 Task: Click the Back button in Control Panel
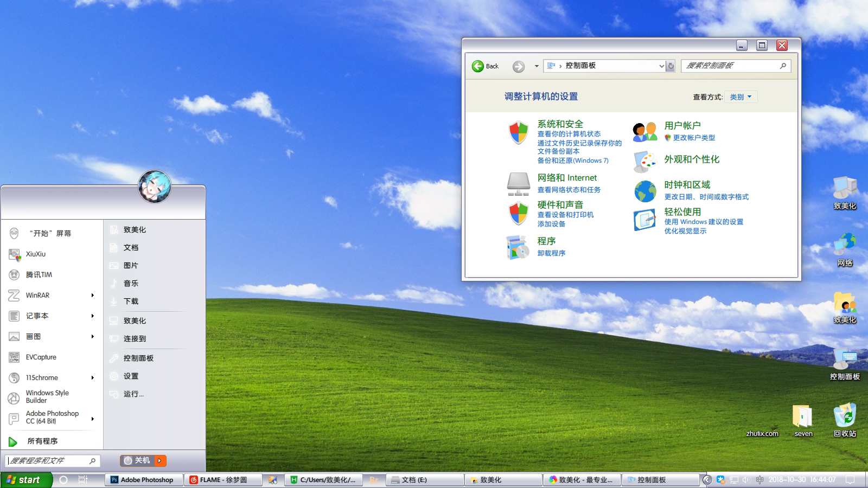(478, 66)
